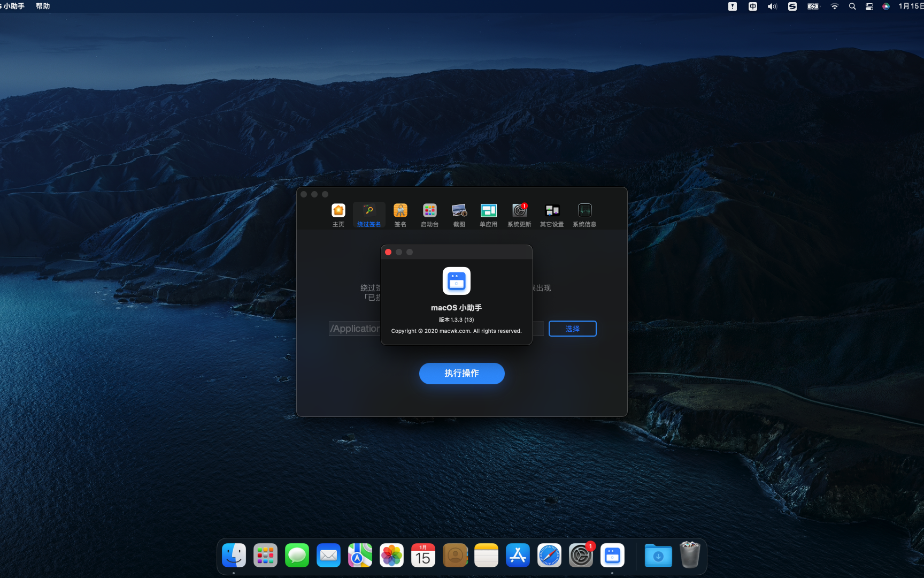Viewport: 924px width, 578px height.
Task: Click the exclamation notification menu bar icon
Action: tap(733, 6)
